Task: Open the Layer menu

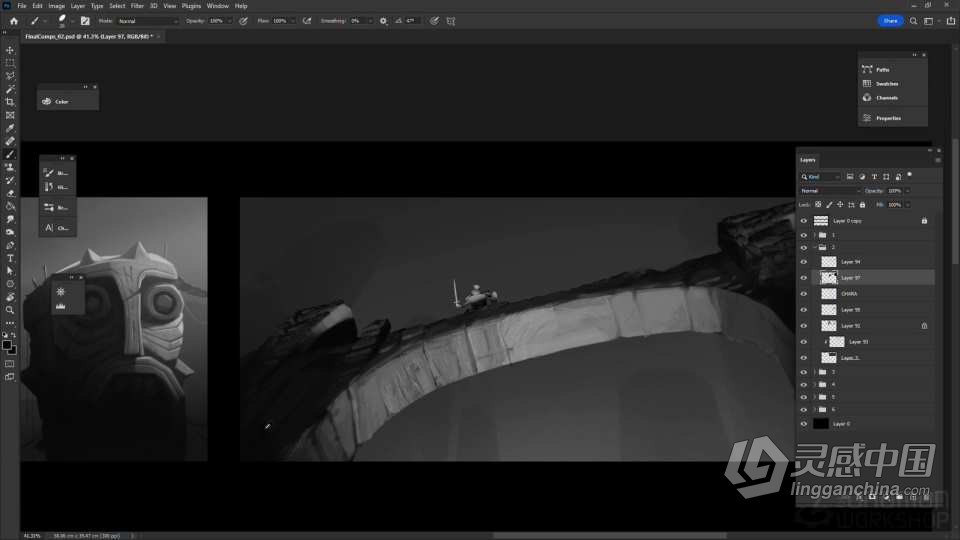Action: tap(78, 6)
